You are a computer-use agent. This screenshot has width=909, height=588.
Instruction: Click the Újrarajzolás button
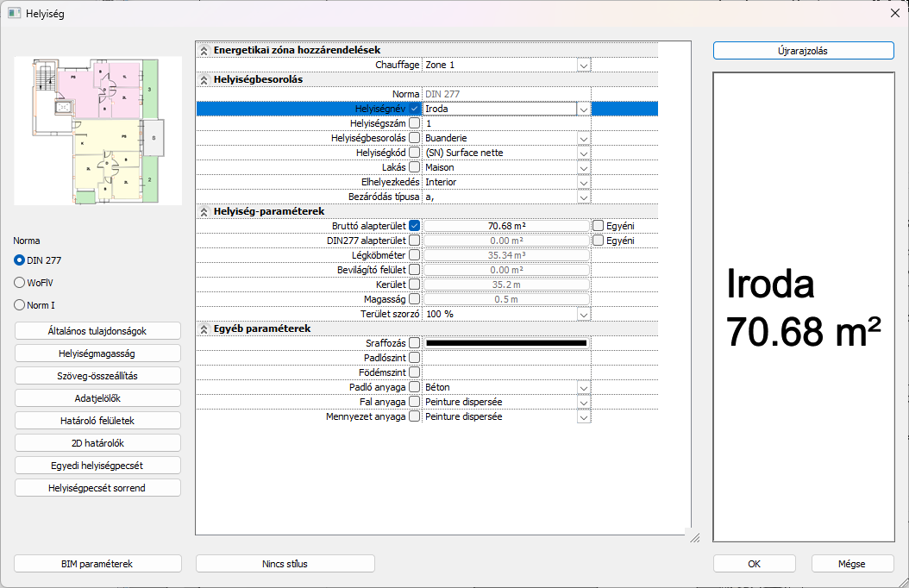pyautogui.click(x=803, y=51)
